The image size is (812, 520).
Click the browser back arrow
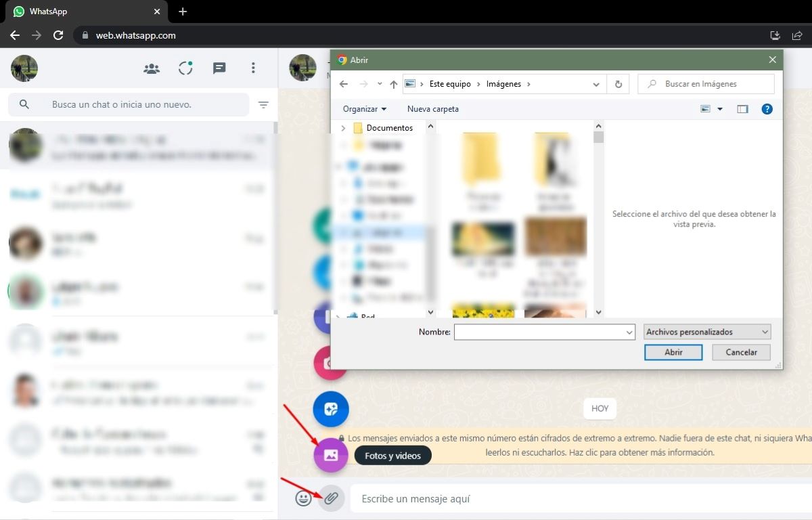click(x=15, y=35)
